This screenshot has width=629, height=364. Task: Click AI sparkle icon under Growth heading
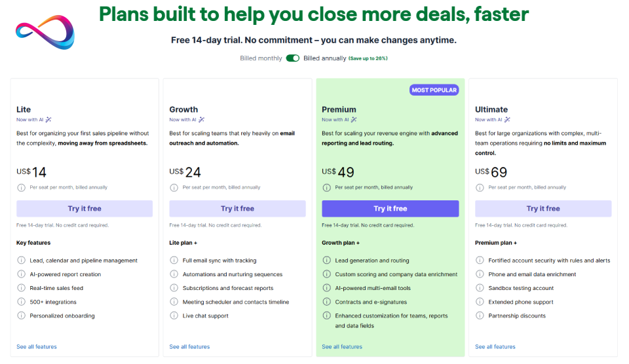tap(201, 120)
